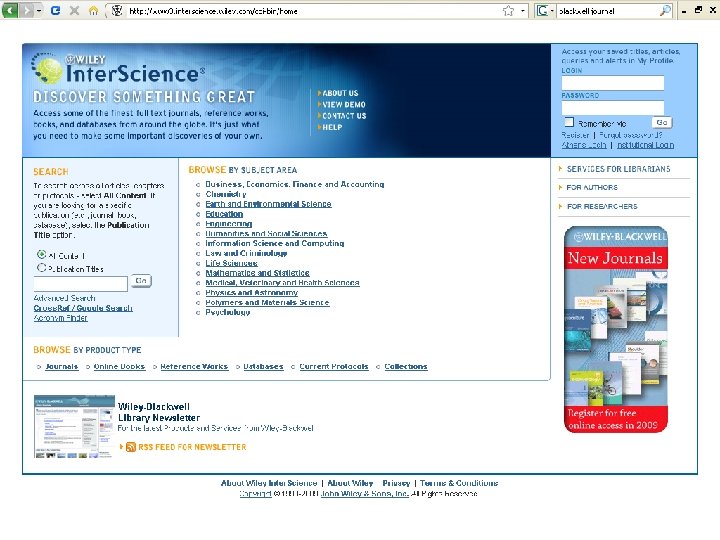Image resolution: width=720 pixels, height=540 pixels.
Task: Open the Terms & Conditions footer link
Action: (x=459, y=483)
